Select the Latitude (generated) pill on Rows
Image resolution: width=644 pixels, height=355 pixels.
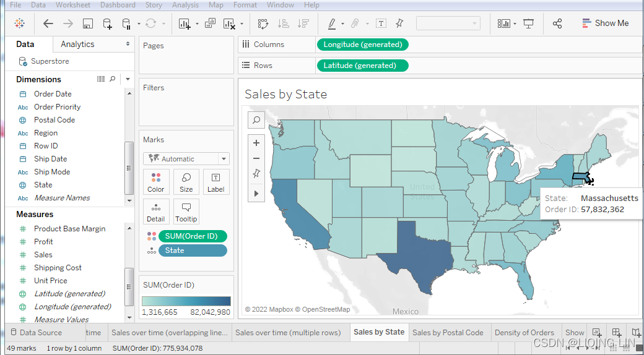tap(363, 66)
